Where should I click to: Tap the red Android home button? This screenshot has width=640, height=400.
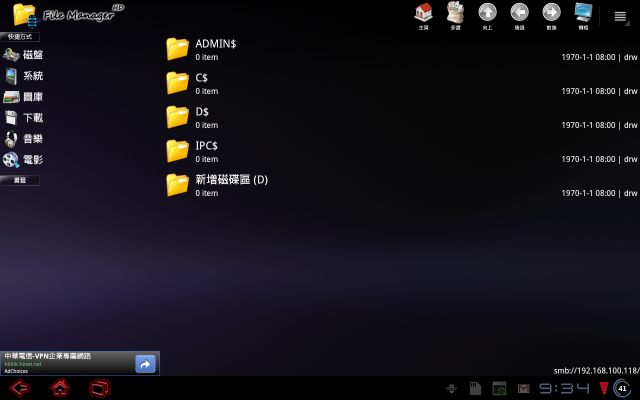60,388
